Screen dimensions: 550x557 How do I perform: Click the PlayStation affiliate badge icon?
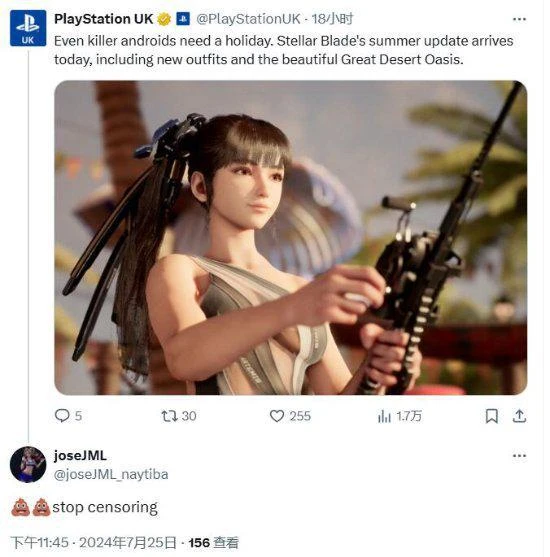coord(183,19)
